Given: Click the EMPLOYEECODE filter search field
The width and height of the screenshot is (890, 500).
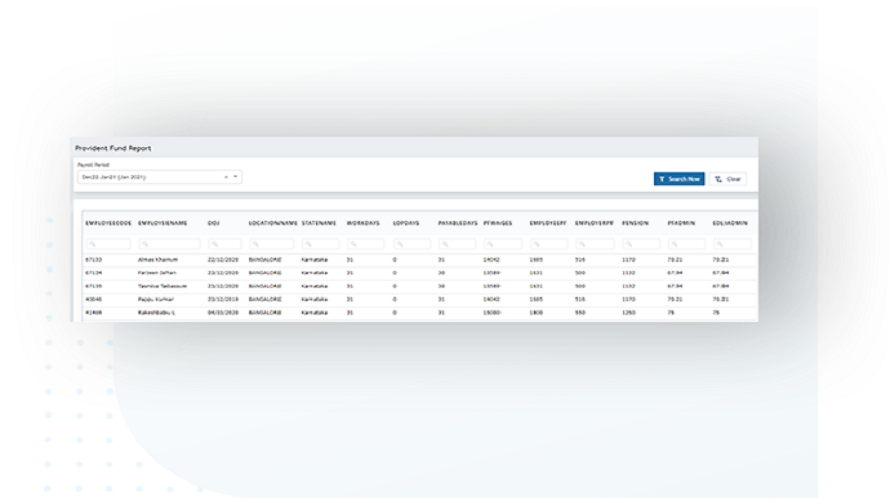Looking at the screenshot, I should point(106,243).
